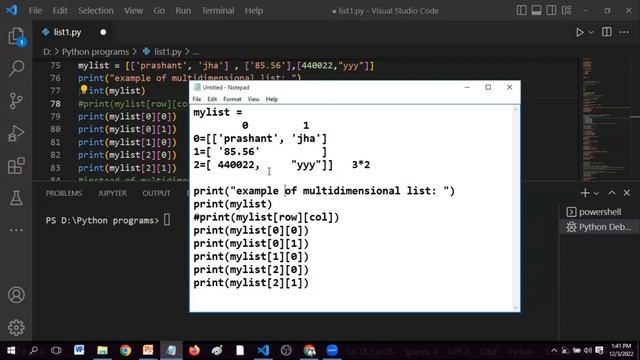Click the breadcrumb ellipsis after list1.py

pos(196,52)
